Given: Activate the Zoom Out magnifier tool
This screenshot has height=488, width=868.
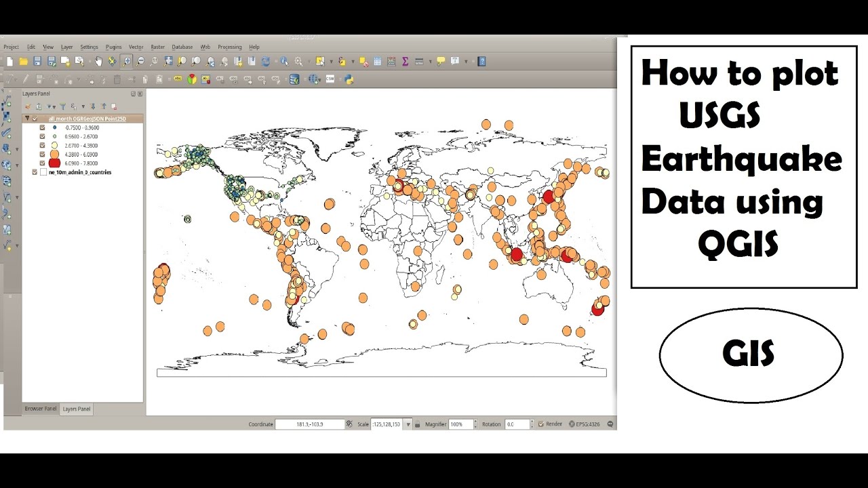Looking at the screenshot, I should pos(140,61).
